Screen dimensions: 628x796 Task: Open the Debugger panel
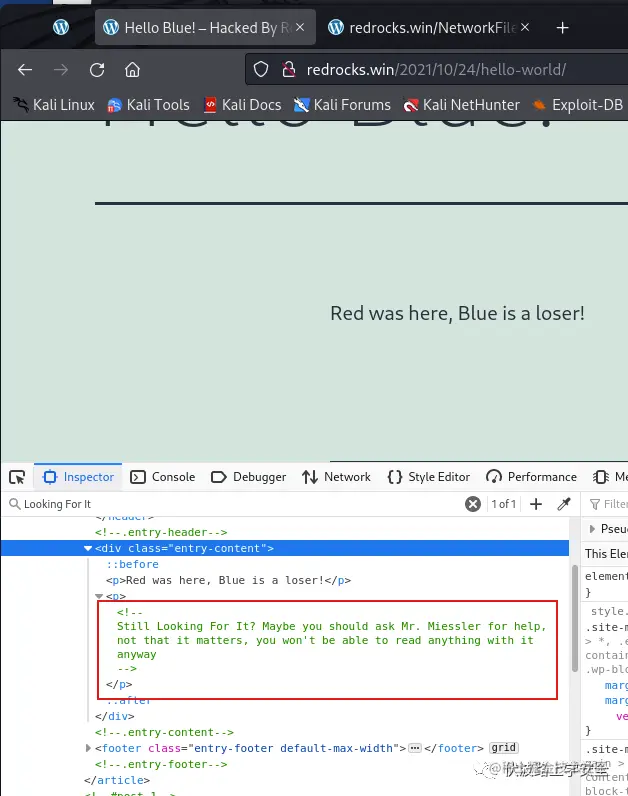click(248, 477)
